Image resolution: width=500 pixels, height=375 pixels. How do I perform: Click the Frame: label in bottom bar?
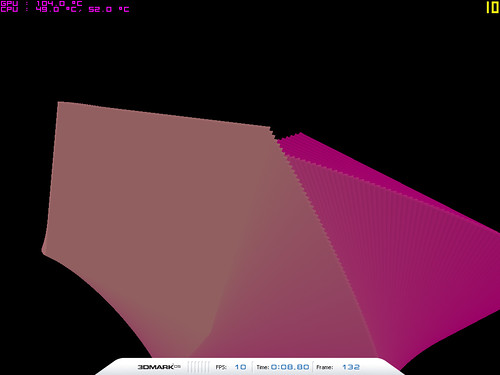pyautogui.click(x=324, y=367)
